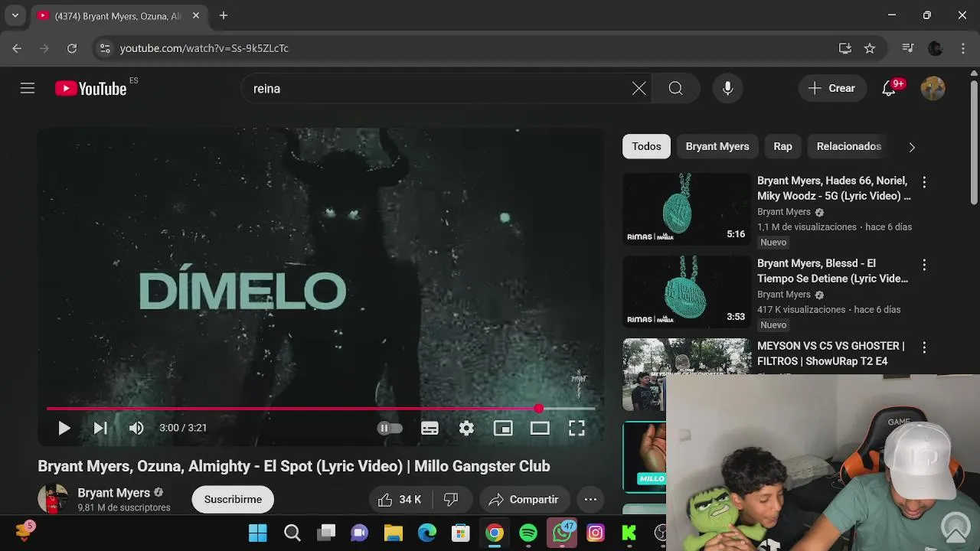The width and height of the screenshot is (980, 551).
Task: Open options for El Tiempo Se Detiene
Action: click(924, 265)
